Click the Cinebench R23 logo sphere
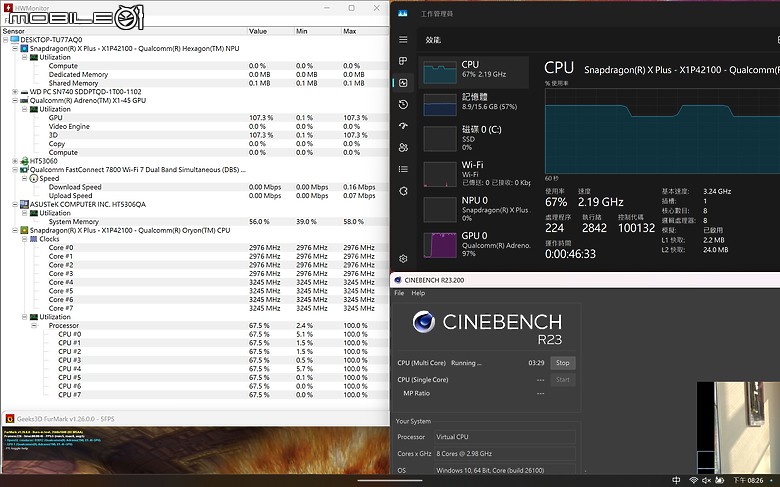The image size is (780, 487). point(424,322)
